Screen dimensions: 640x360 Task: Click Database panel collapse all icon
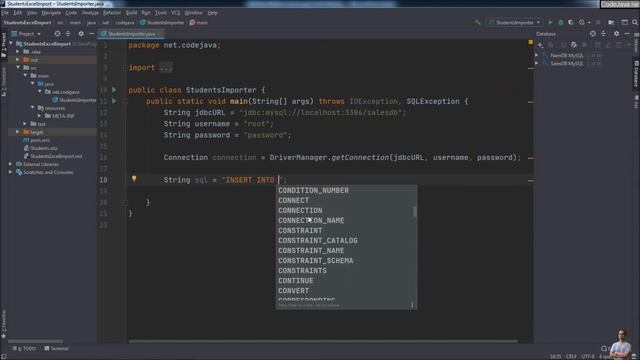(x=604, y=34)
